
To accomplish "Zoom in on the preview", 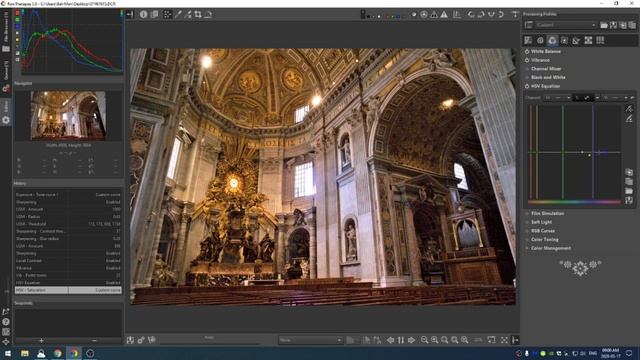I will click(x=435, y=340).
